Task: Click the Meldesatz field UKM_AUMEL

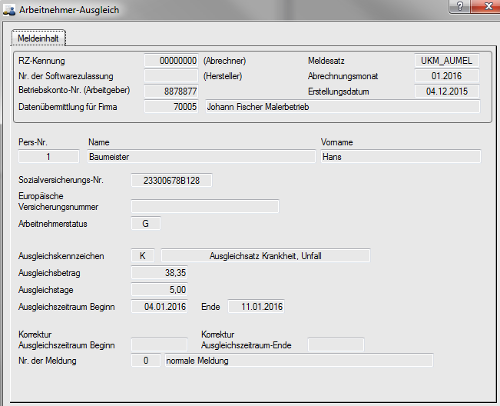Action: click(x=447, y=61)
